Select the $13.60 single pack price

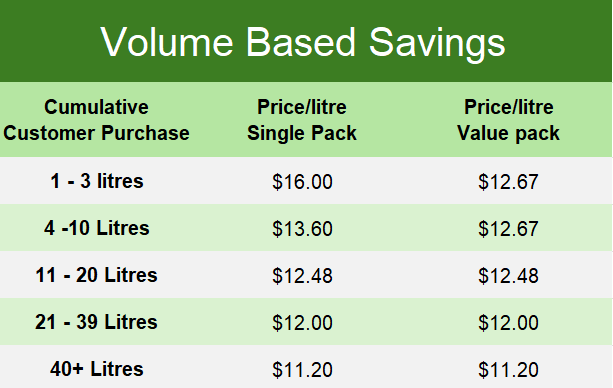[x=302, y=229]
